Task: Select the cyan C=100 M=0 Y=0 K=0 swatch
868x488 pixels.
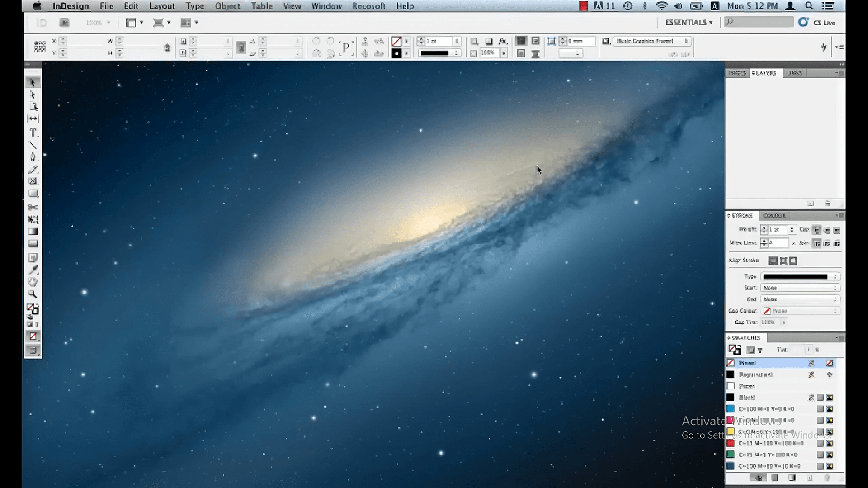Action: (782, 409)
